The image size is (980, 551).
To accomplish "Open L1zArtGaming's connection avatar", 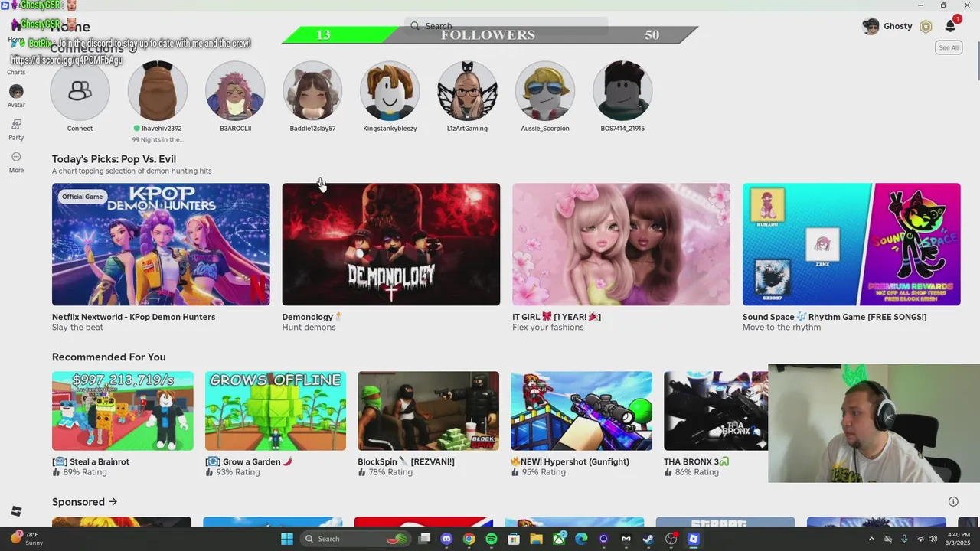I will click(x=467, y=91).
